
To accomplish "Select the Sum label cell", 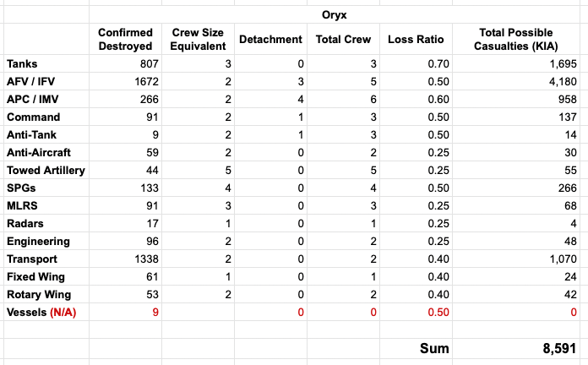I will click(434, 348).
